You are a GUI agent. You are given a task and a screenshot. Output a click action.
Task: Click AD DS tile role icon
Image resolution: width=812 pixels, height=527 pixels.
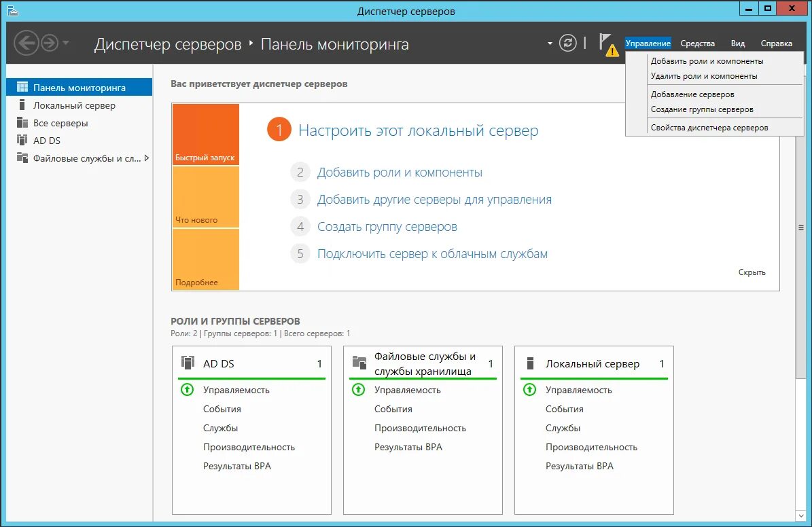188,363
